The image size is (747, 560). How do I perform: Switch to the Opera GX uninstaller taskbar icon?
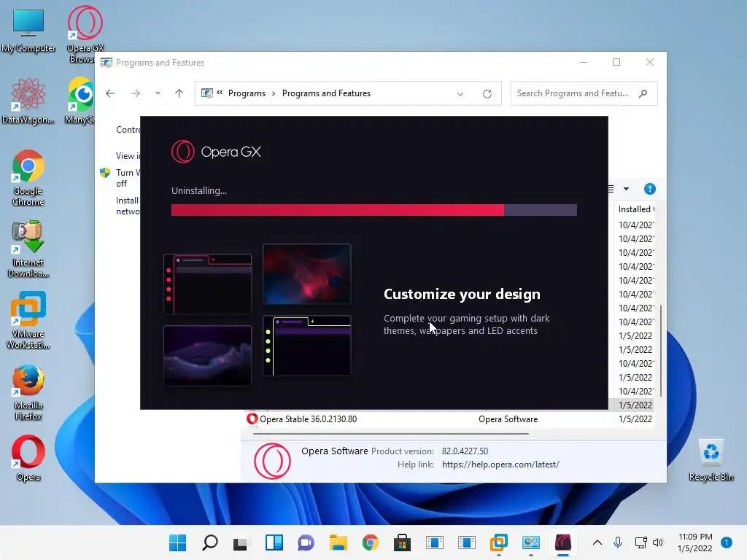tap(563, 542)
